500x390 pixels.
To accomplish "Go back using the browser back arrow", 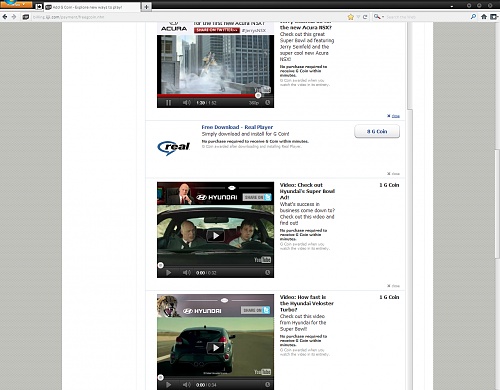I will [x=5, y=17].
